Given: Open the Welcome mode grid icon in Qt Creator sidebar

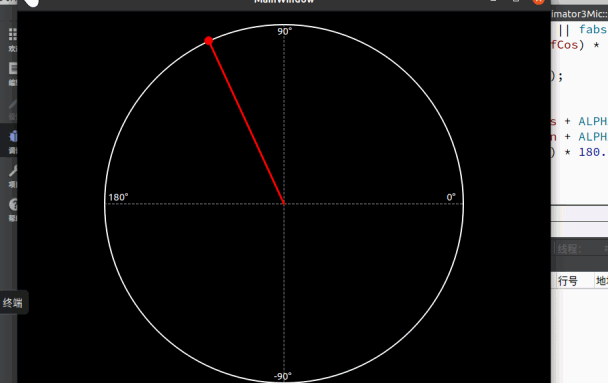Looking at the screenshot, I should pyautogui.click(x=12, y=35).
